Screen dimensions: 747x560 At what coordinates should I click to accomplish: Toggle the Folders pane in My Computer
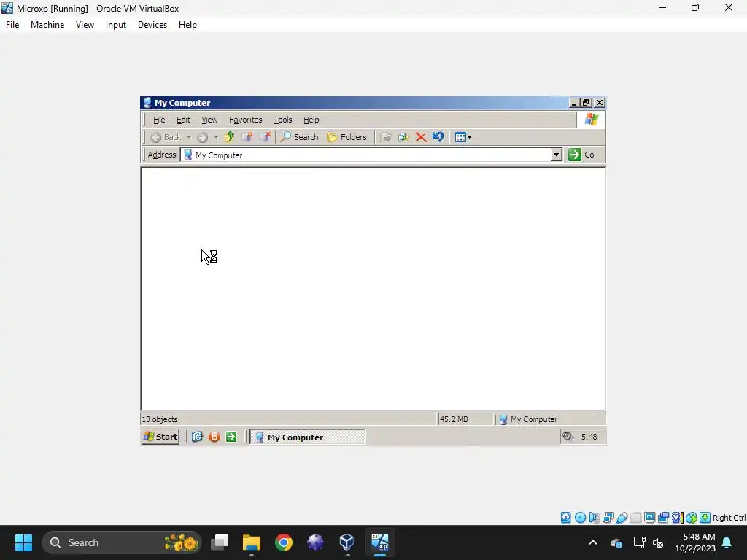(x=347, y=137)
